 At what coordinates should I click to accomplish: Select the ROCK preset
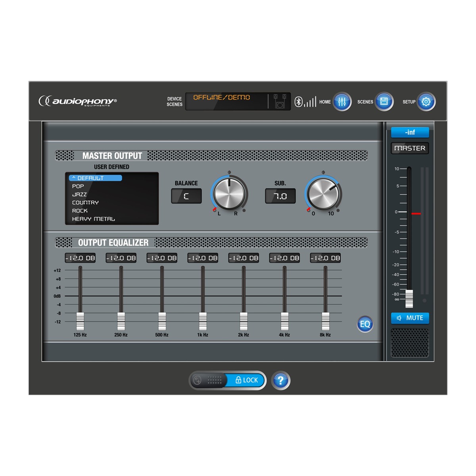[x=80, y=211]
